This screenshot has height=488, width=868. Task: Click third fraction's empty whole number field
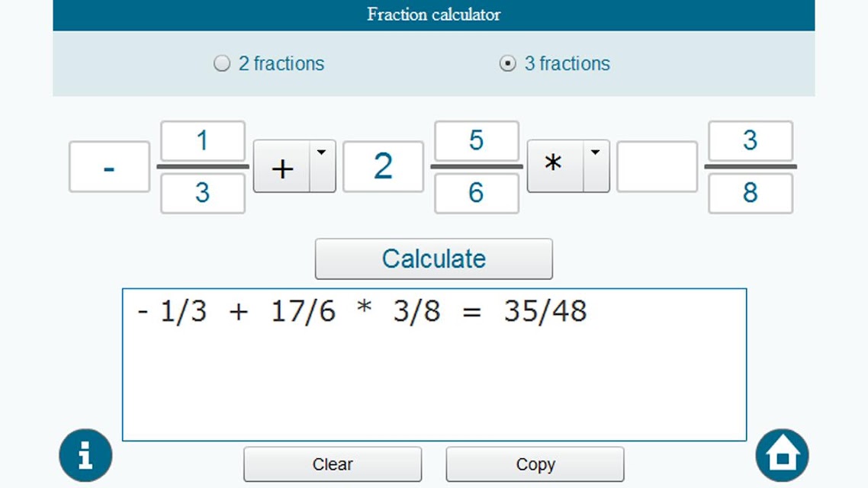coord(657,166)
